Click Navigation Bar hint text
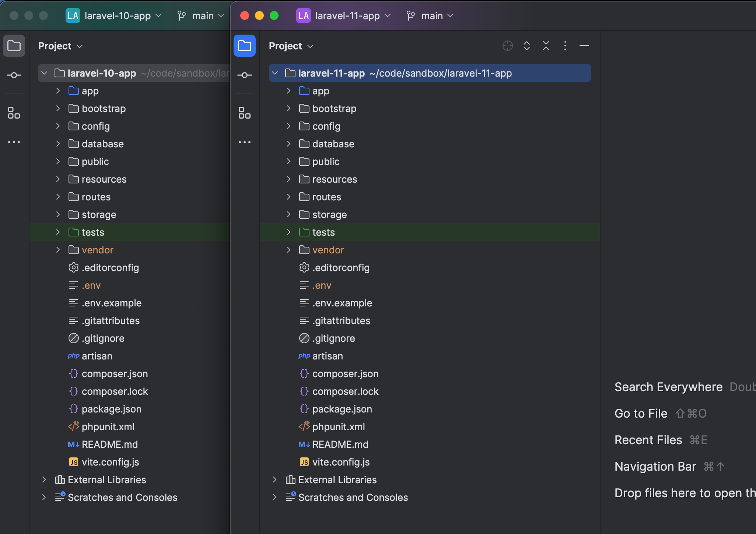Screen dimensions: 756x534 click(x=655, y=466)
